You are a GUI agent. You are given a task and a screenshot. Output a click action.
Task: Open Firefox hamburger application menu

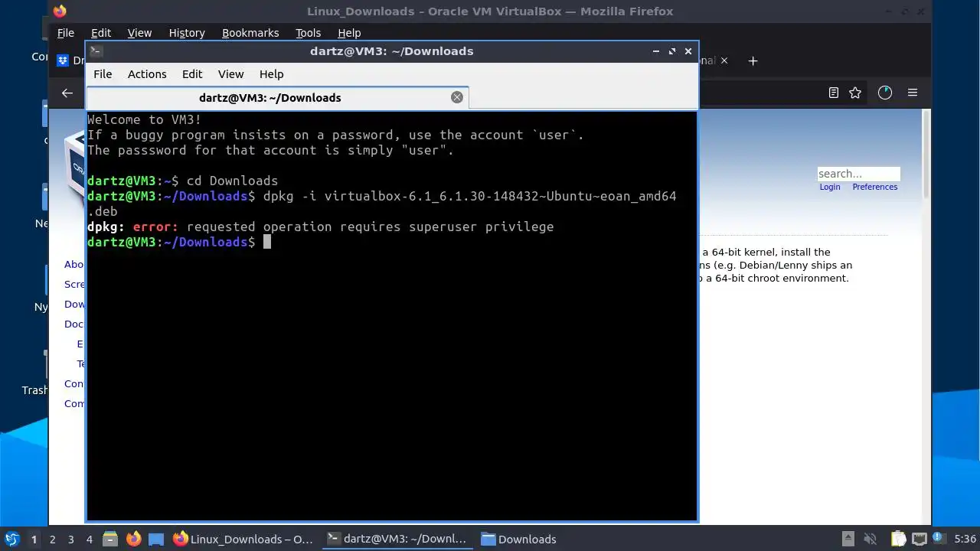point(913,93)
